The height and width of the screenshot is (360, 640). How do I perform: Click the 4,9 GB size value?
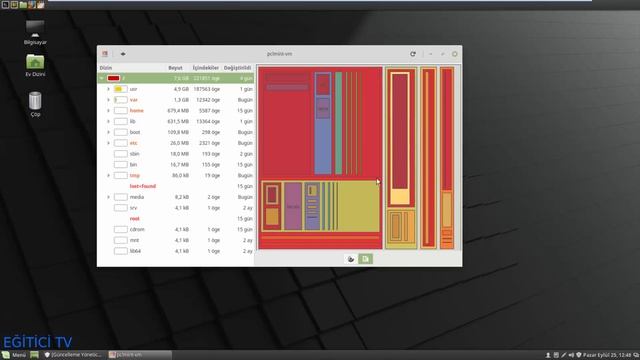181,89
